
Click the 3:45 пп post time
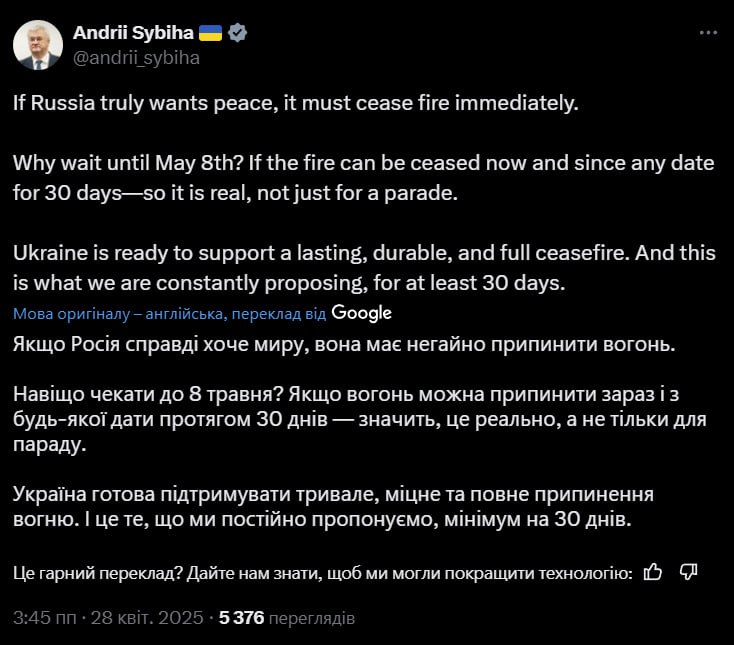point(39,618)
